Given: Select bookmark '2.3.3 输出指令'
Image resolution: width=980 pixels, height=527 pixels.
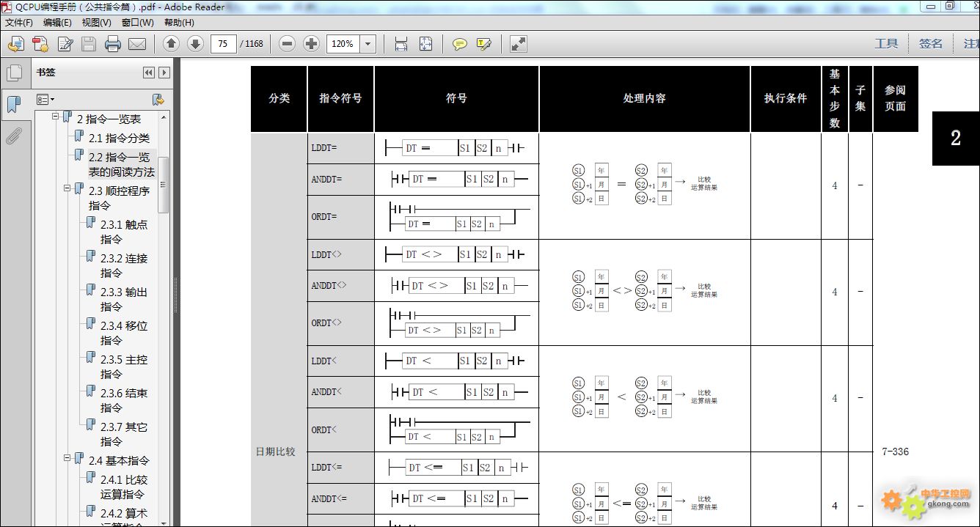Looking at the screenshot, I should click(x=124, y=299).
